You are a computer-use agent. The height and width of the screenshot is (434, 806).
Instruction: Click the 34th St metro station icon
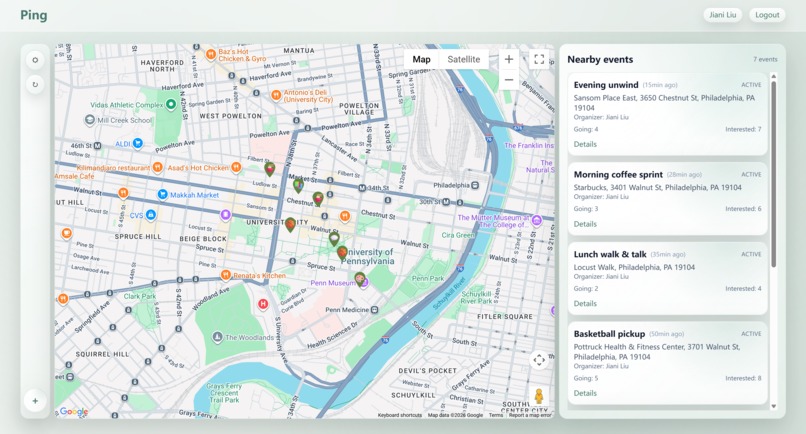[x=362, y=188]
